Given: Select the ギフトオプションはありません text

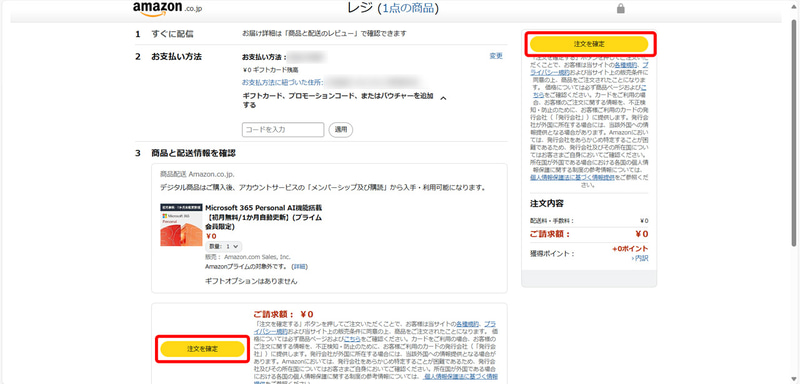Looking at the screenshot, I should (251, 281).
